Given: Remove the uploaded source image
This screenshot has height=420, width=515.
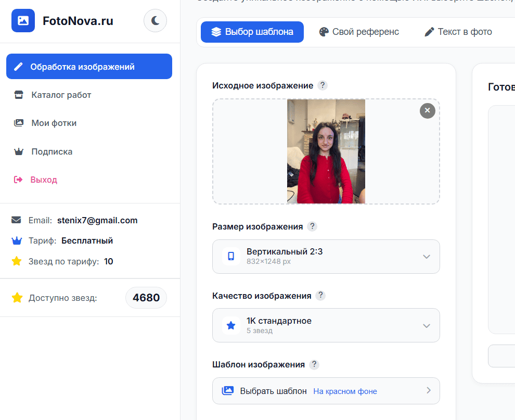Looking at the screenshot, I should pos(427,110).
